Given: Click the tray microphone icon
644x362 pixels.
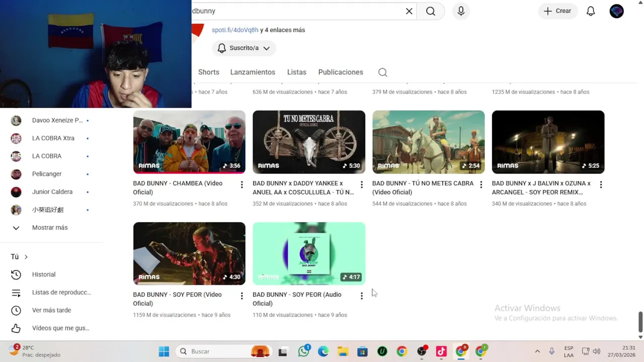Looking at the screenshot, I should [552, 351].
